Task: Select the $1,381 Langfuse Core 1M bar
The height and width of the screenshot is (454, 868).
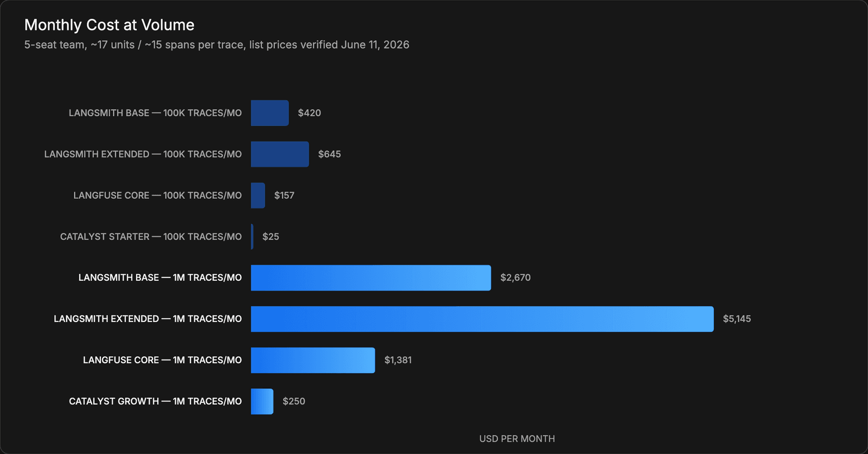Action: tap(313, 360)
